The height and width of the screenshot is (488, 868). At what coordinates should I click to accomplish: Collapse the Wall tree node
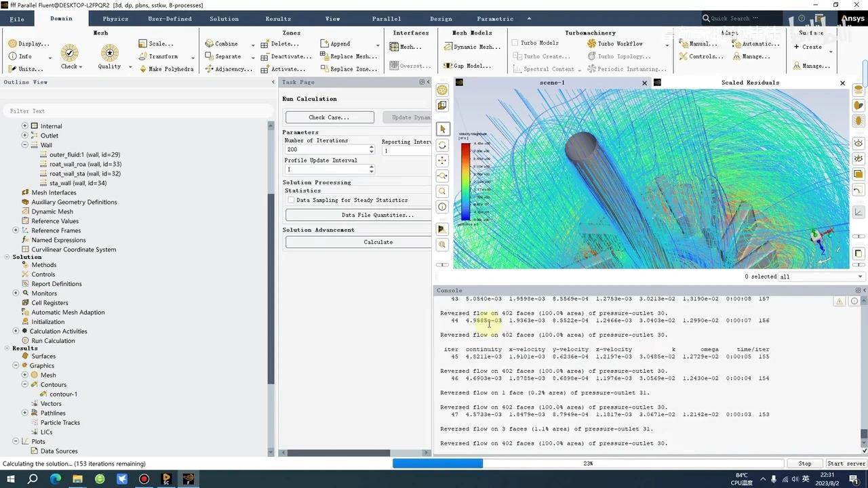point(25,145)
